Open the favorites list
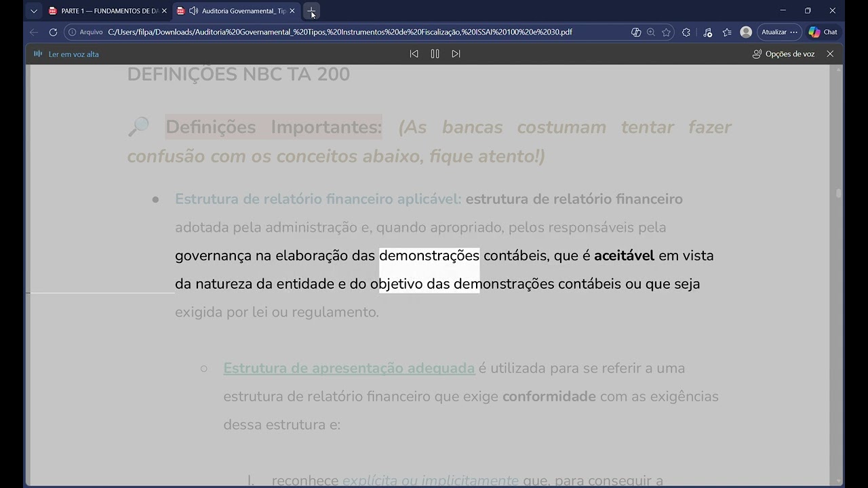This screenshot has width=868, height=488. pyautogui.click(x=727, y=32)
